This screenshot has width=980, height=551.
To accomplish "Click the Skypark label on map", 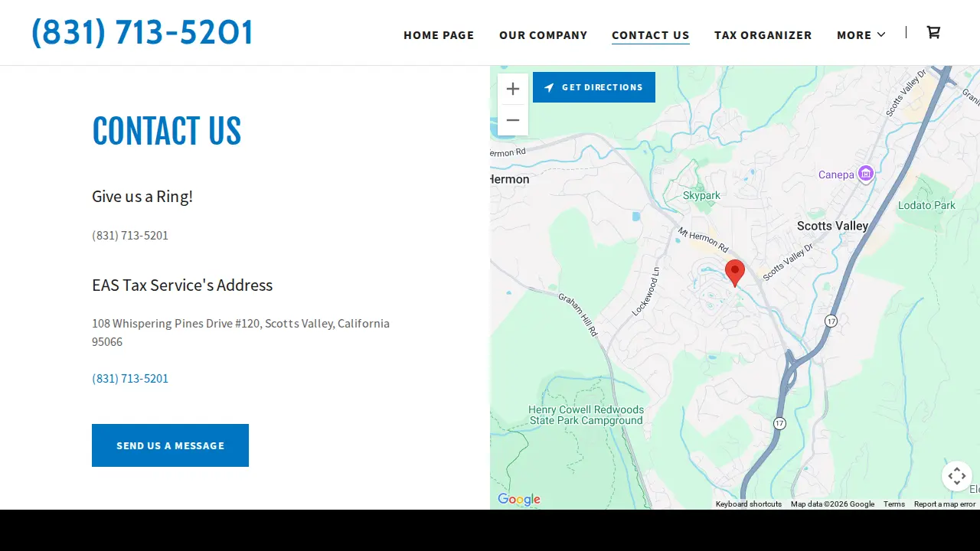I will pyautogui.click(x=701, y=195).
